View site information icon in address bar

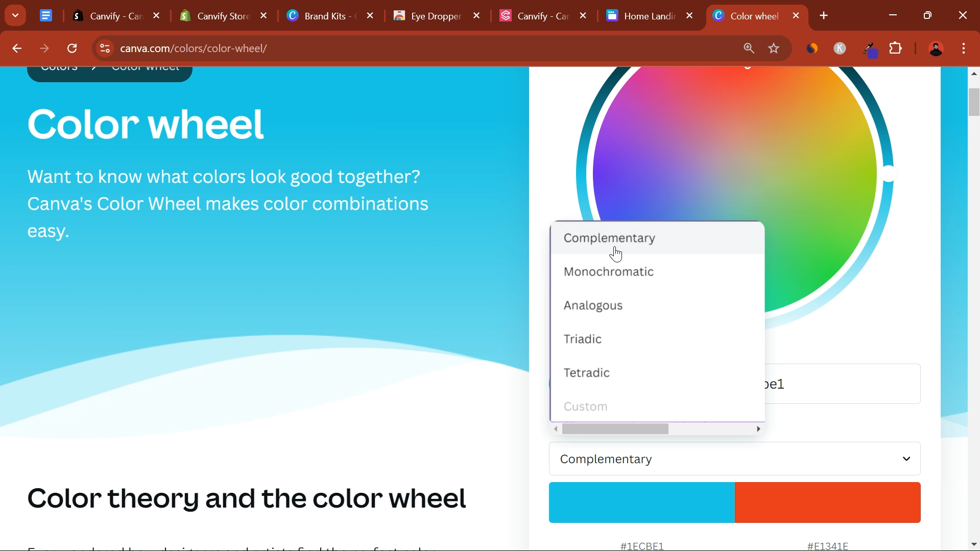click(x=105, y=49)
